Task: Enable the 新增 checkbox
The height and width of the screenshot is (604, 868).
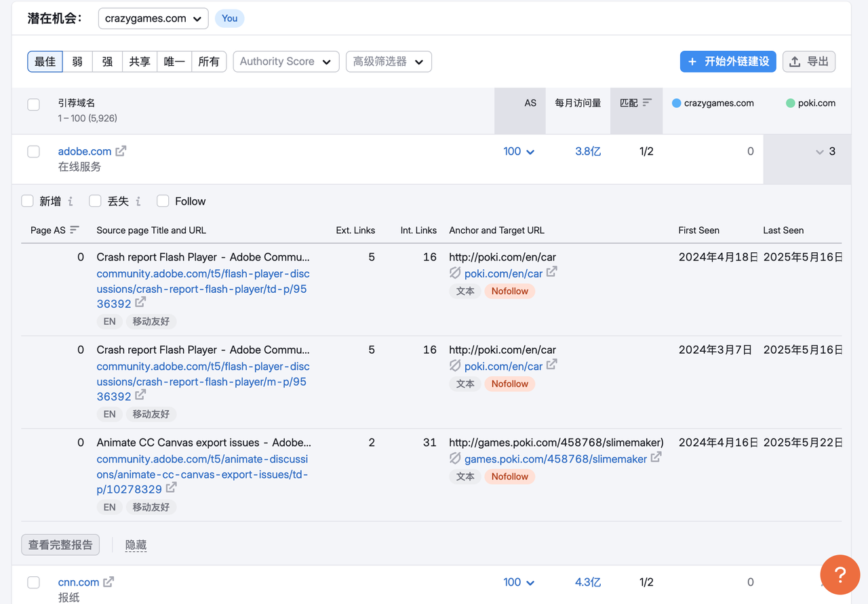Action: [28, 201]
